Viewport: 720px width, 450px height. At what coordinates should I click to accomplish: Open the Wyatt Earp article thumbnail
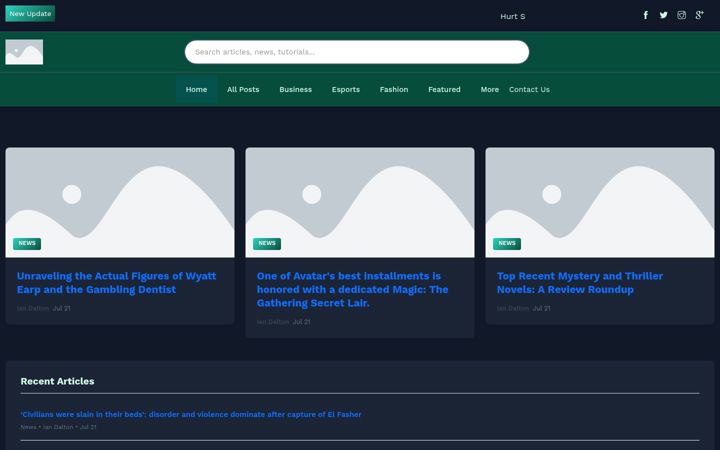pos(120,202)
